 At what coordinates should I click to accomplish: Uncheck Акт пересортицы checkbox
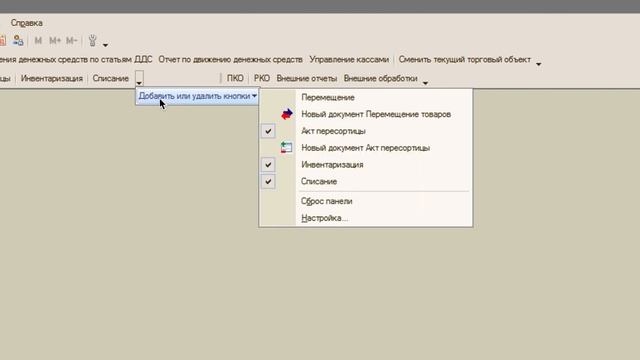(x=268, y=131)
